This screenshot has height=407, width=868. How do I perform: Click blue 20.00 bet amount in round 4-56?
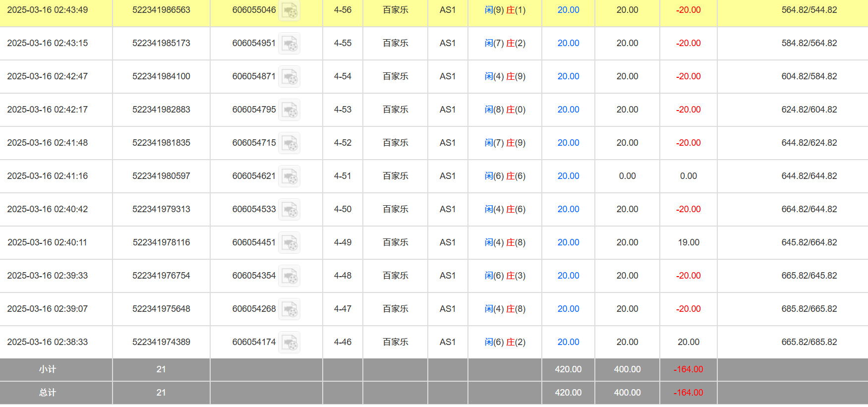coord(568,10)
